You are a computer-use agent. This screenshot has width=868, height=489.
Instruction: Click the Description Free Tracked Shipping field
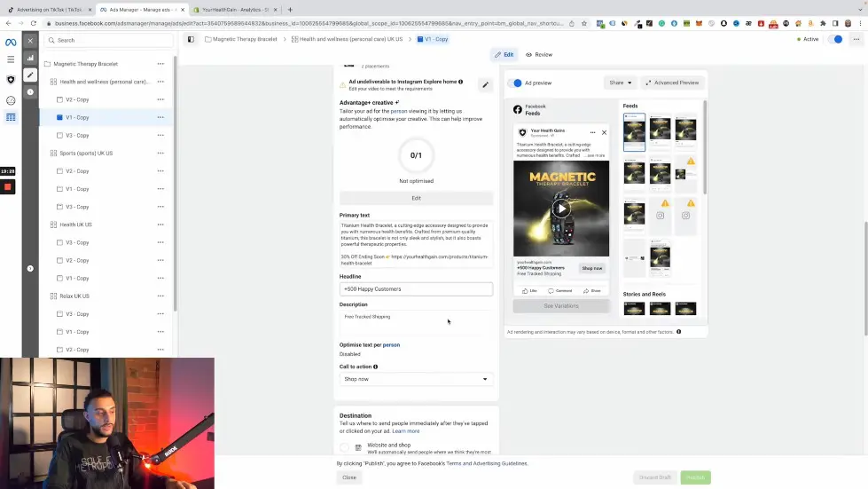point(416,323)
